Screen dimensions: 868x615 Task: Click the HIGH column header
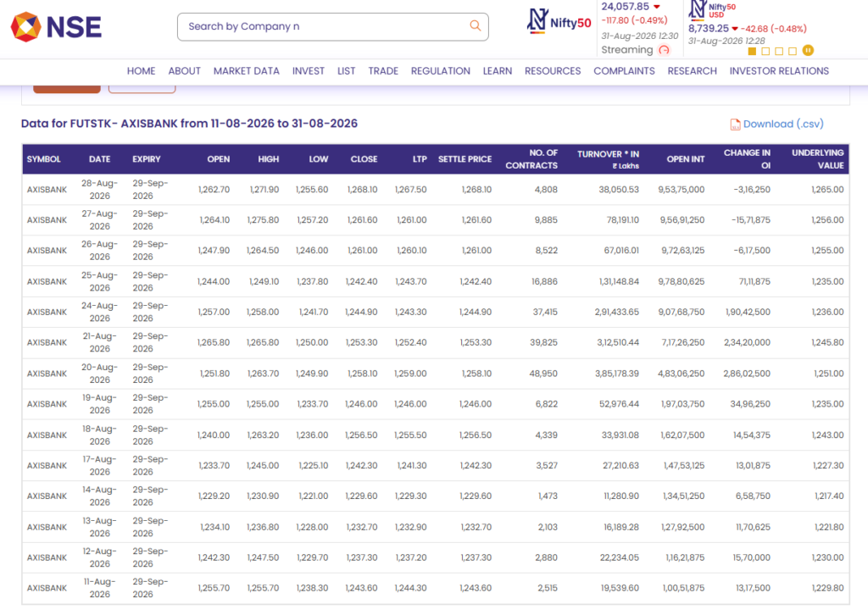[269, 159]
